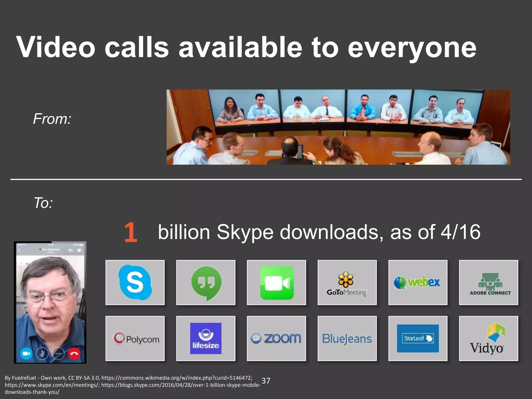The height and width of the screenshot is (399, 532).
Task: Toggle the muted microphone button
Action: 42,354
